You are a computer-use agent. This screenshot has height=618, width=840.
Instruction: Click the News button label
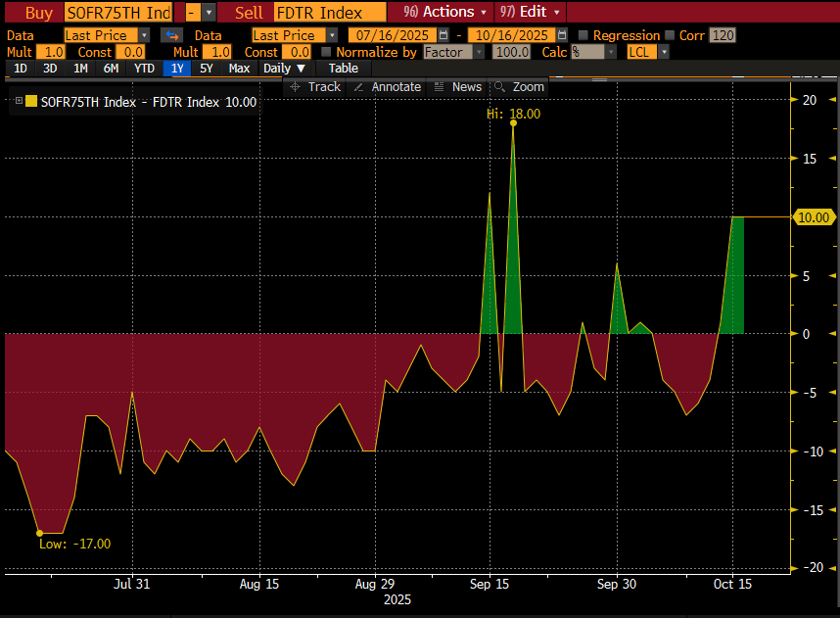tap(467, 87)
